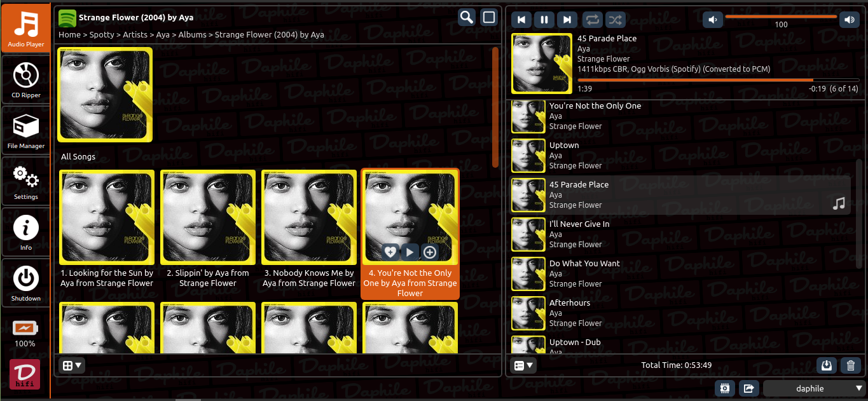Open the CD Ripper section
This screenshot has height=401, width=868.
pyautogui.click(x=25, y=79)
